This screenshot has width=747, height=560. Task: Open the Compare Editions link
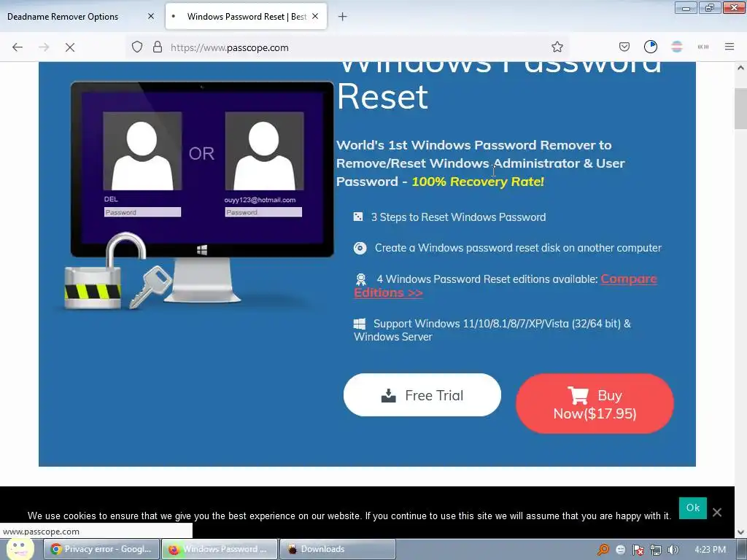pyautogui.click(x=506, y=286)
